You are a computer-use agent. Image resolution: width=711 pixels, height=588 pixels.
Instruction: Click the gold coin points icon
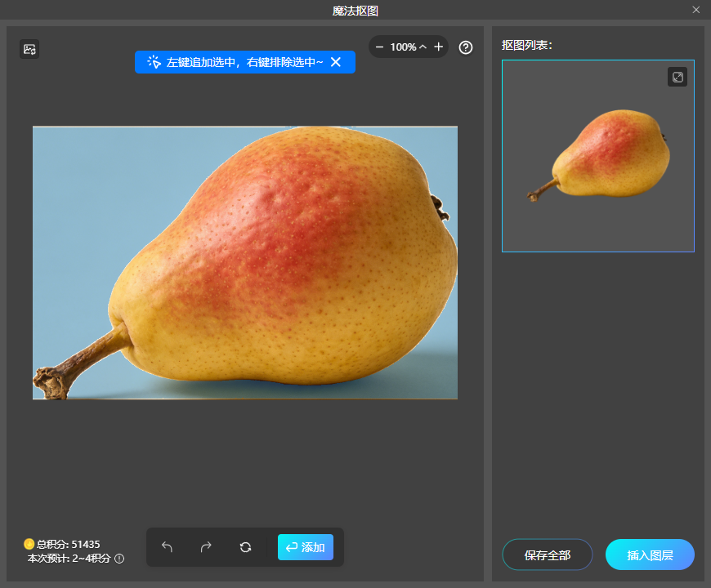[29, 544]
